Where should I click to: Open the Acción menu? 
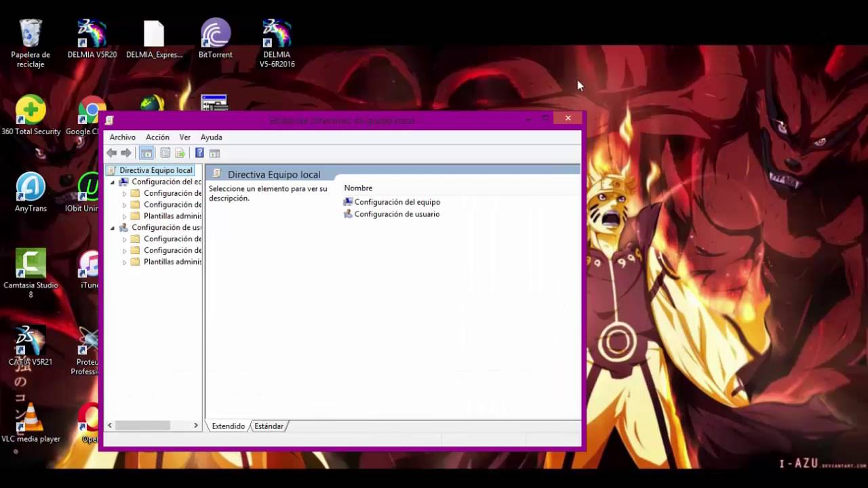[157, 137]
